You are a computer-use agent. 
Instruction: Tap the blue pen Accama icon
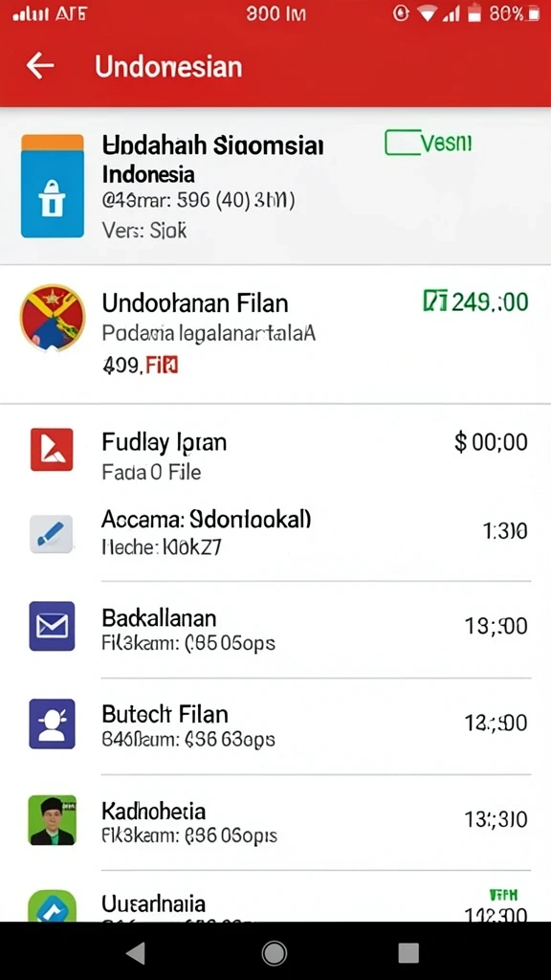[52, 534]
